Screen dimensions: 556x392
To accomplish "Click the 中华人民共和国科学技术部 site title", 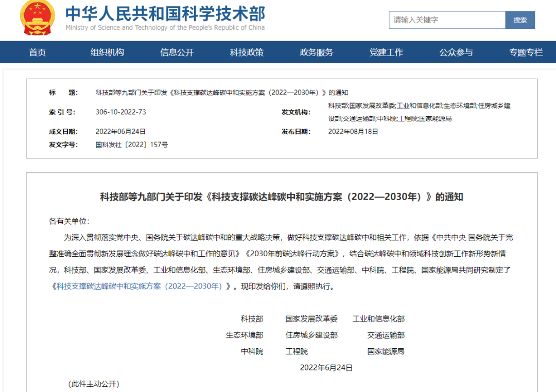I will (x=165, y=13).
